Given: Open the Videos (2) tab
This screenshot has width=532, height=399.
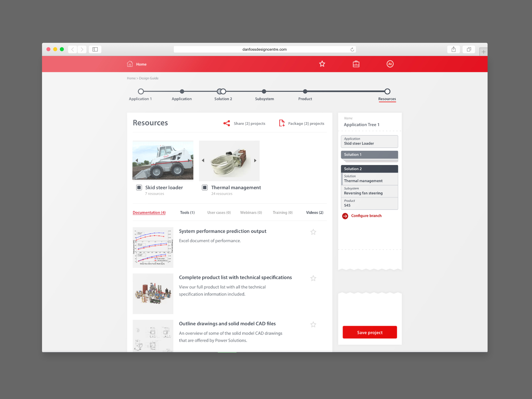Looking at the screenshot, I should (x=315, y=213).
